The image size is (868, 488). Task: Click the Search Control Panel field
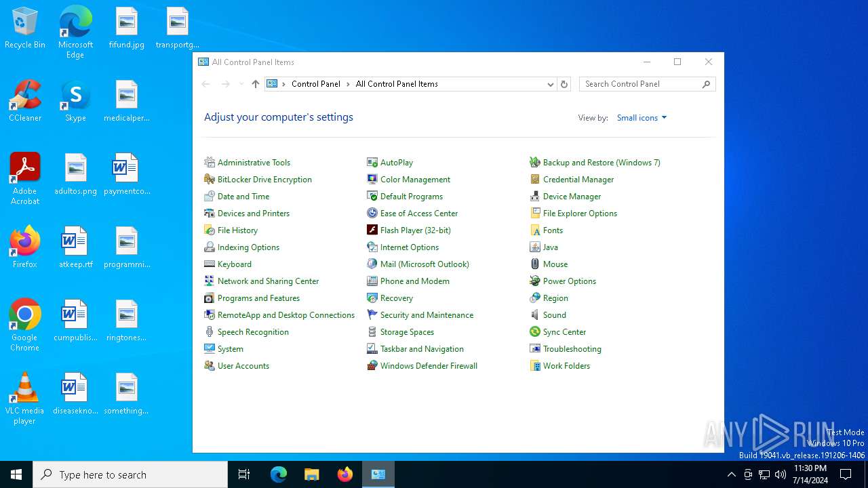(x=641, y=84)
